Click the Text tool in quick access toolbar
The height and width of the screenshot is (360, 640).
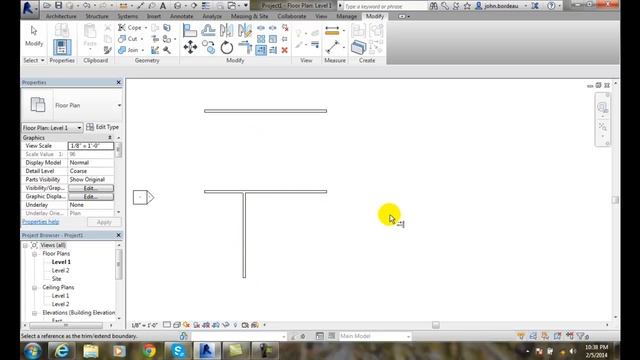tap(163, 6)
